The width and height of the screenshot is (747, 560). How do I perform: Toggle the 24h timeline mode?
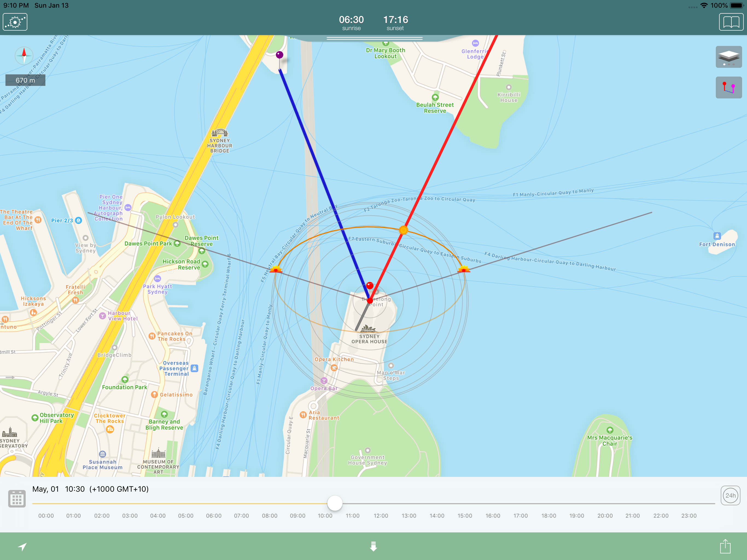point(730,495)
